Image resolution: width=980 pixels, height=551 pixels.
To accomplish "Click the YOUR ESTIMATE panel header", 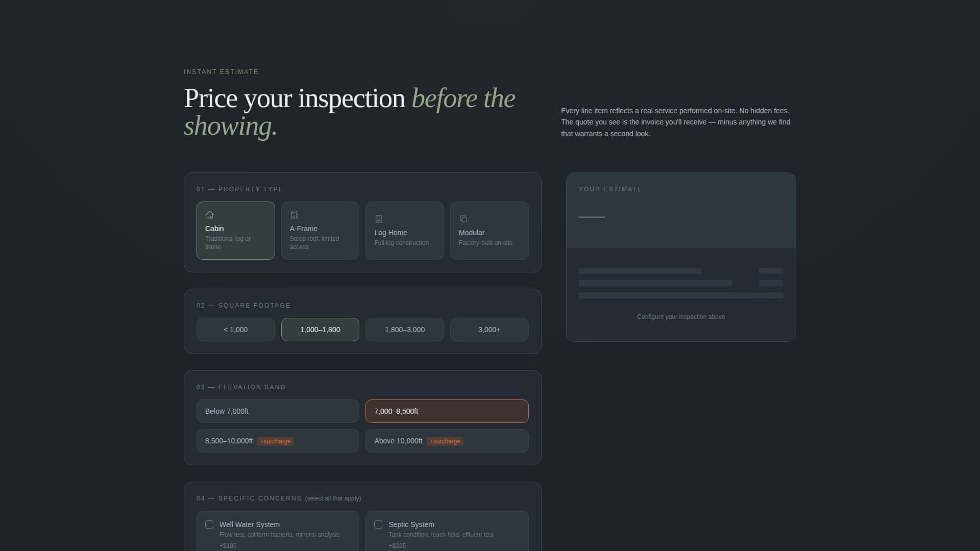I will coord(610,189).
